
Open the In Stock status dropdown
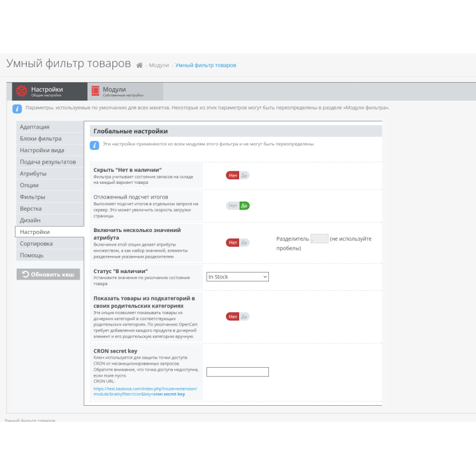[237, 277]
